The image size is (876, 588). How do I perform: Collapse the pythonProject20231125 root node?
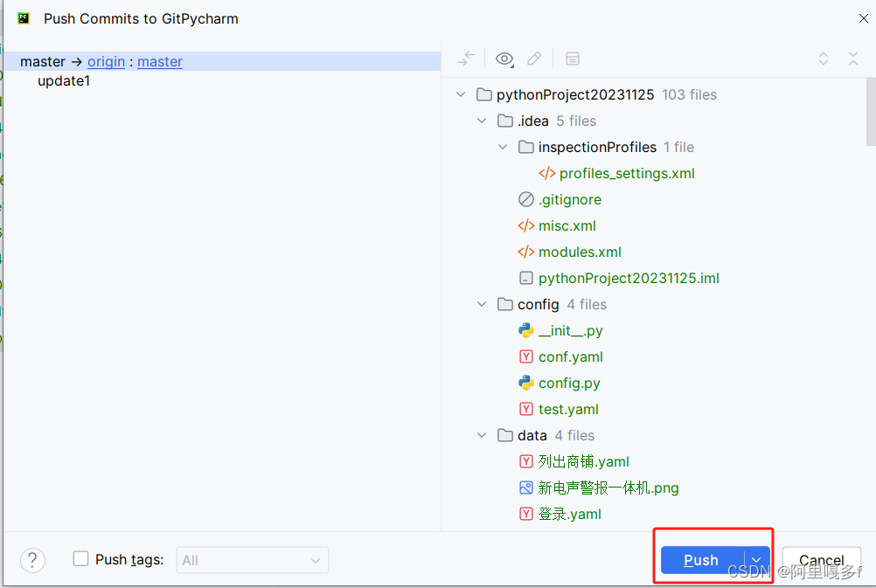click(x=461, y=94)
